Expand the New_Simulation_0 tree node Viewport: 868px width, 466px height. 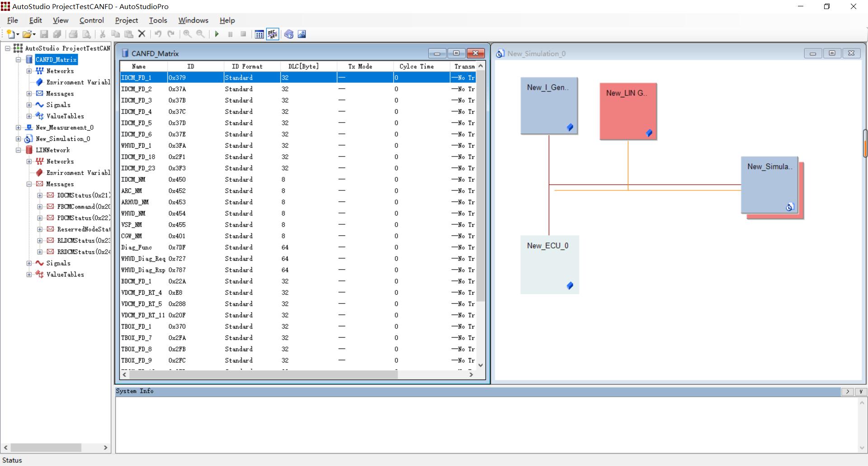[19, 138]
